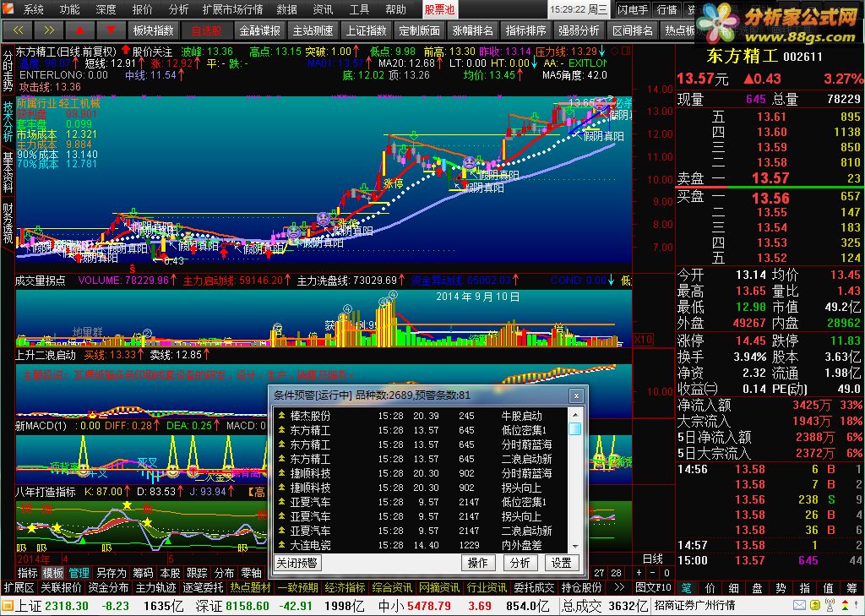This screenshot has width=865, height=616.
Task: Select the 笔 tab in quote panel
Action: 686,588
